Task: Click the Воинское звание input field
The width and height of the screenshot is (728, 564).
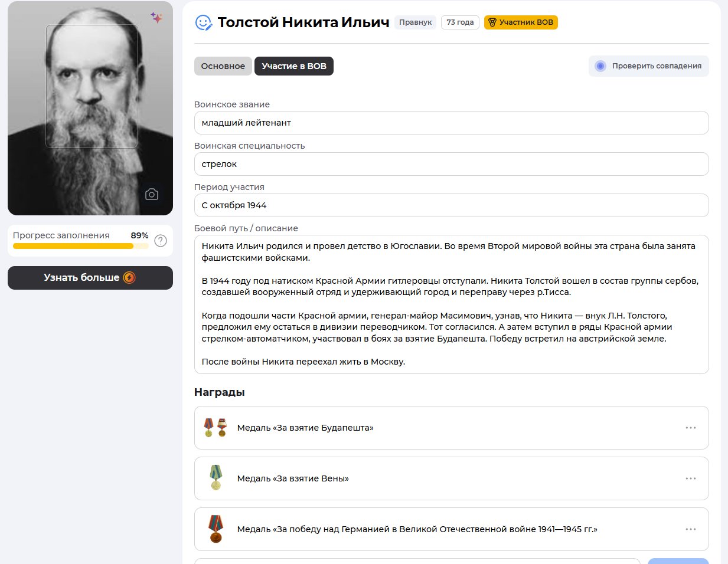Action: (x=451, y=123)
